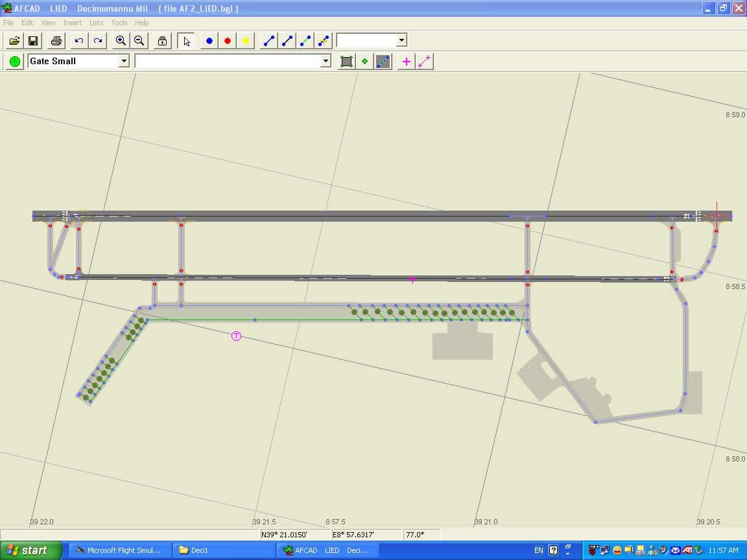Open the empty dropdown beside link tools
The height and width of the screenshot is (560, 747).
(401, 40)
